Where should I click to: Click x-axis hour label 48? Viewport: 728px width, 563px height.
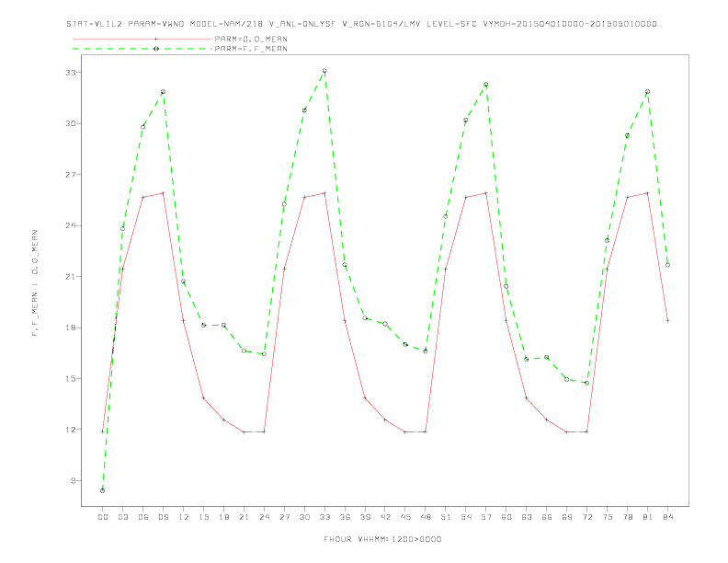pos(426,517)
